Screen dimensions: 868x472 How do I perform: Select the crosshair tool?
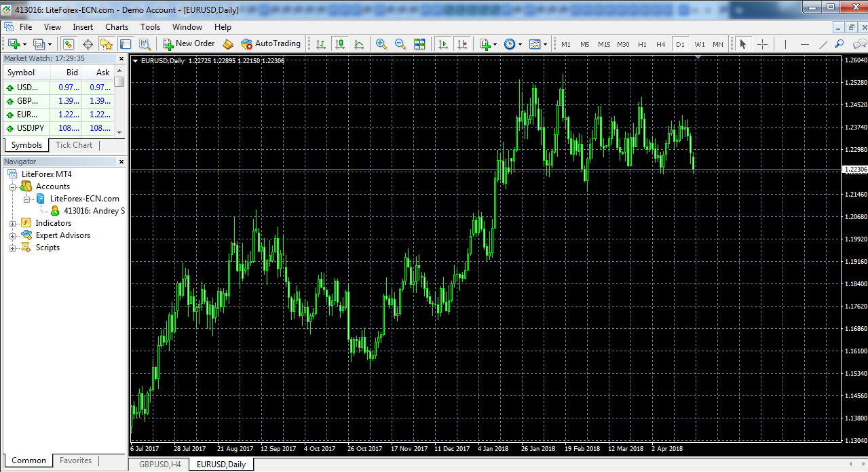762,44
